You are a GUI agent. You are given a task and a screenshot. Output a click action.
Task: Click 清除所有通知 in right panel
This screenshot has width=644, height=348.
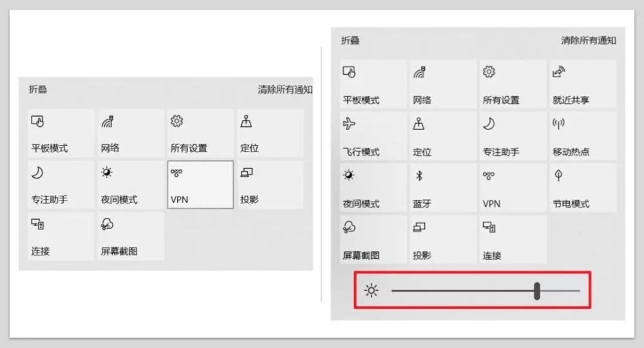coord(589,40)
